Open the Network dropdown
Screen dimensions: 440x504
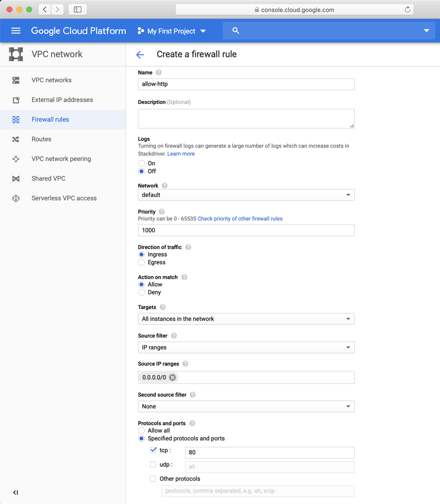point(246,195)
